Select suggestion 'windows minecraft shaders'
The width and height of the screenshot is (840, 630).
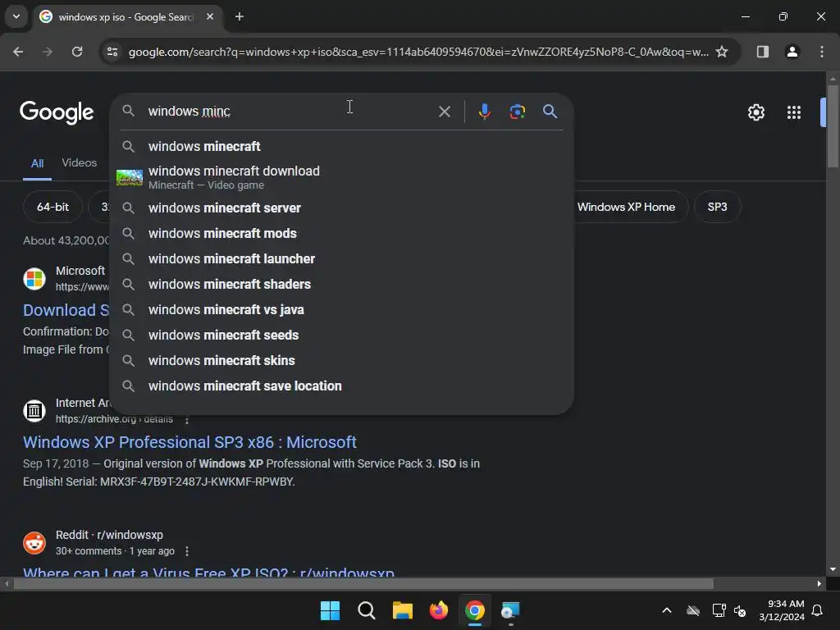pos(341,285)
